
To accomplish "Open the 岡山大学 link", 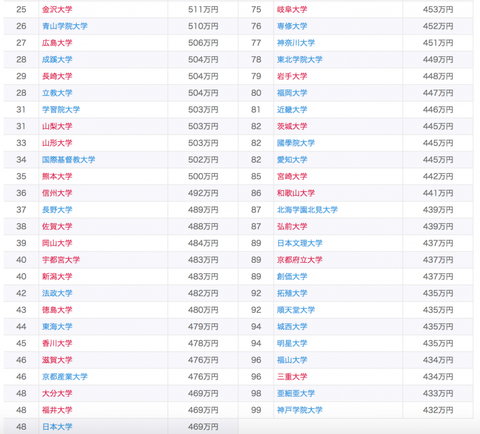I will (x=57, y=243).
